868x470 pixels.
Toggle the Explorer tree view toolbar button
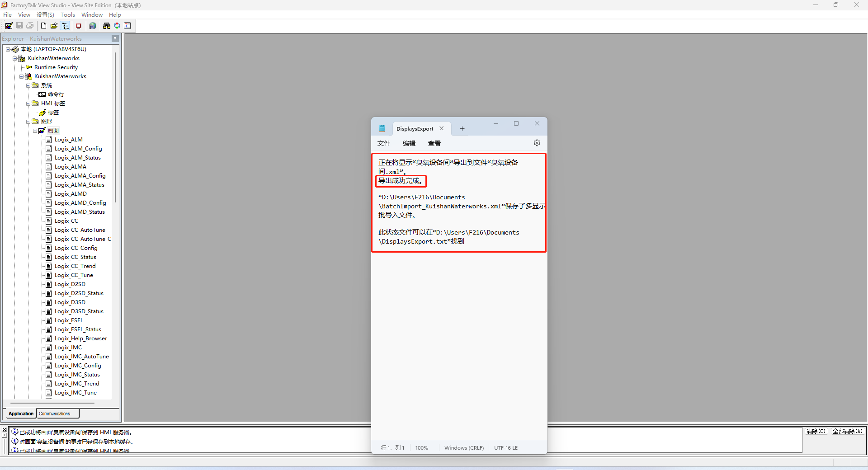coord(65,26)
